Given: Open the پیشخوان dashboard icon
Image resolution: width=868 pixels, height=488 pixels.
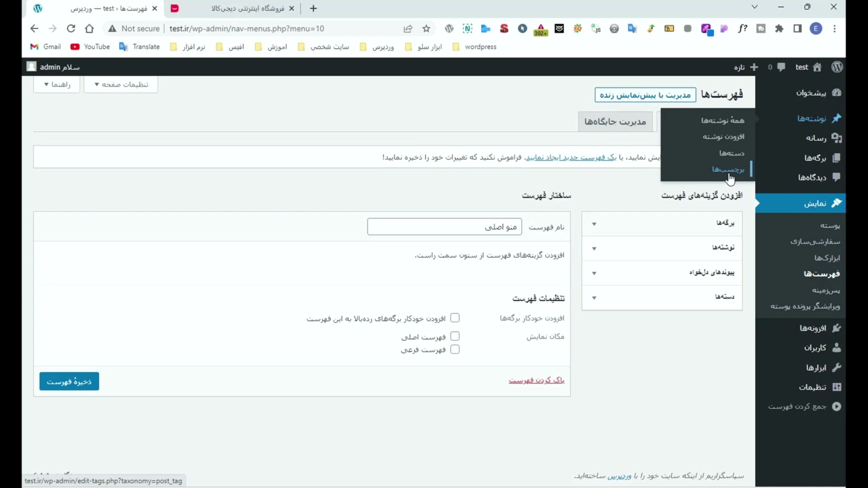Looking at the screenshot, I should [836, 93].
